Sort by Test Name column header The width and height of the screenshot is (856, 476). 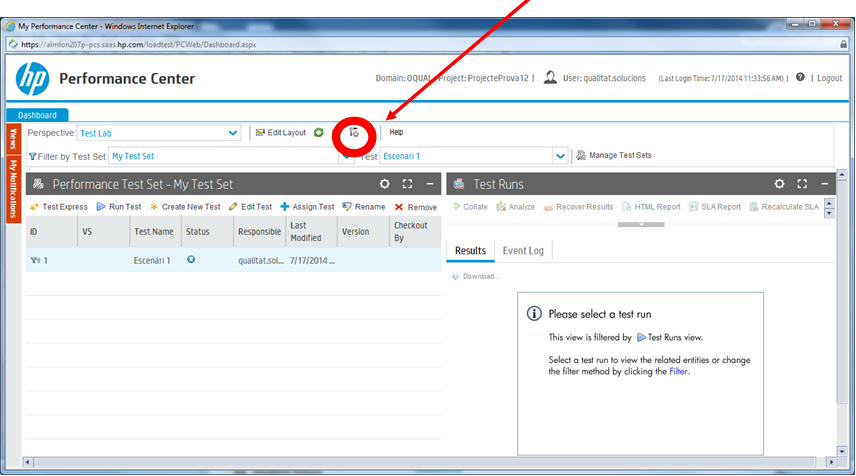pyautogui.click(x=155, y=232)
